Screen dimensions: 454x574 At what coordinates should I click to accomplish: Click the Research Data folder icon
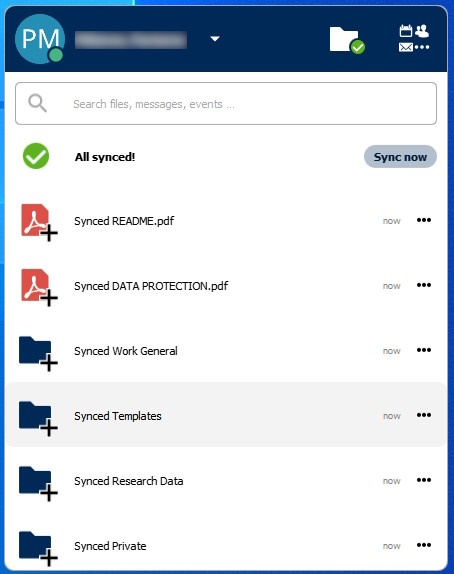[38, 483]
